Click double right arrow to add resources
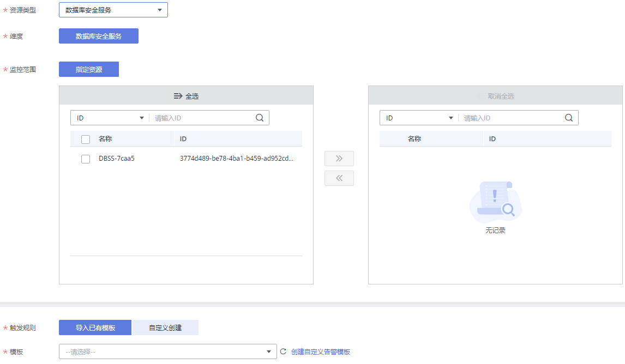Image resolution: width=625 pixels, height=364 pixels. tap(339, 159)
